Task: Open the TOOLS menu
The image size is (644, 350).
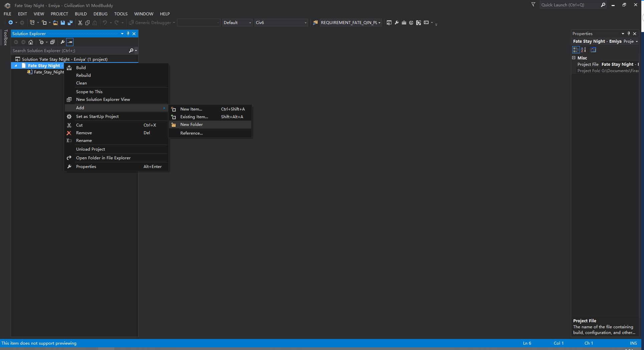Action: (x=121, y=14)
